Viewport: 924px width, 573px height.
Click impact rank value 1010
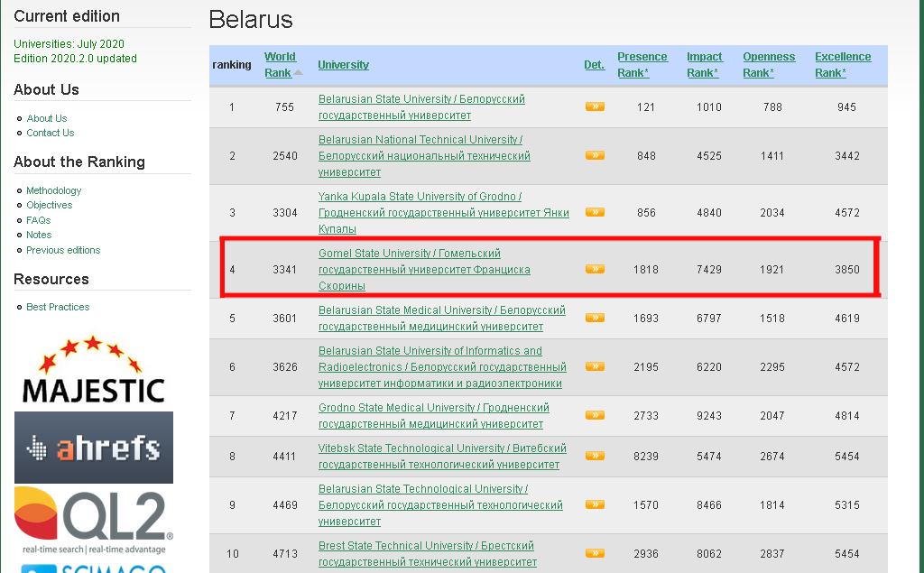coord(709,107)
